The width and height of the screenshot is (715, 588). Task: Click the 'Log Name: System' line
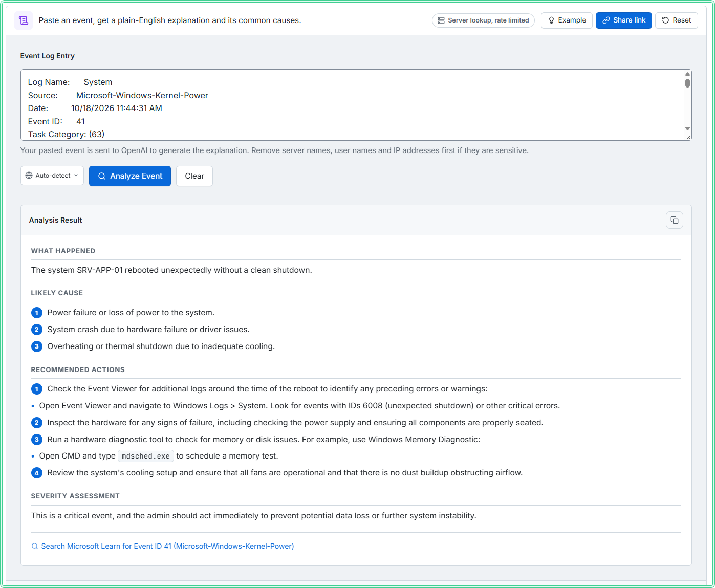point(70,82)
